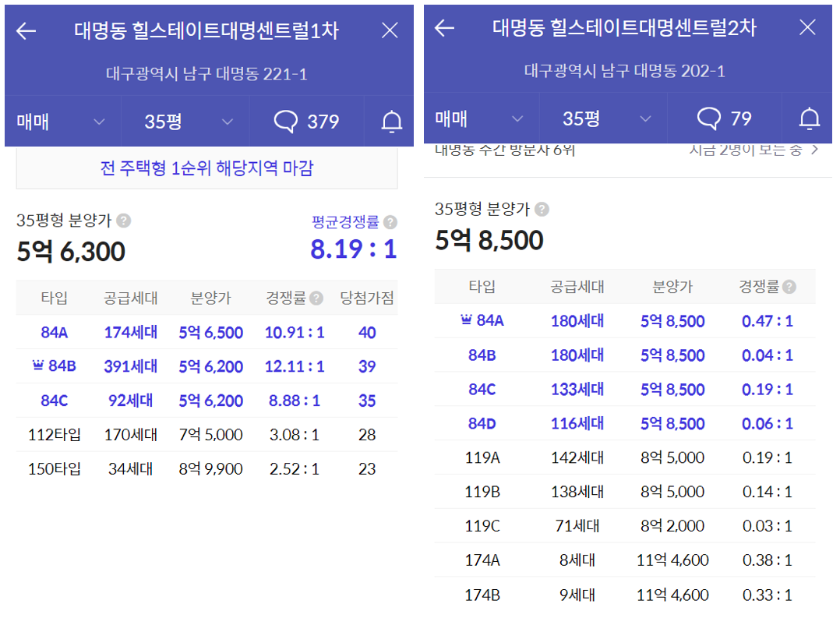Viewport: 840px width, 625px height.
Task: Select the crowned 84B row with 391세대
Action: (x=206, y=366)
